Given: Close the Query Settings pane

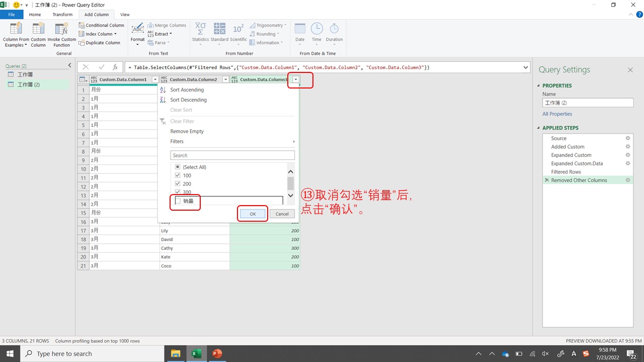Looking at the screenshot, I should point(630,70).
